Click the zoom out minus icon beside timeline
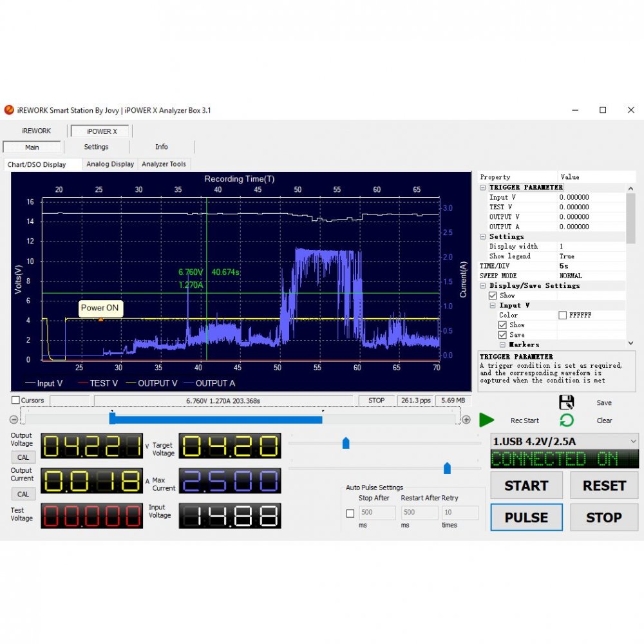The height and width of the screenshot is (644, 644). tap(14, 419)
